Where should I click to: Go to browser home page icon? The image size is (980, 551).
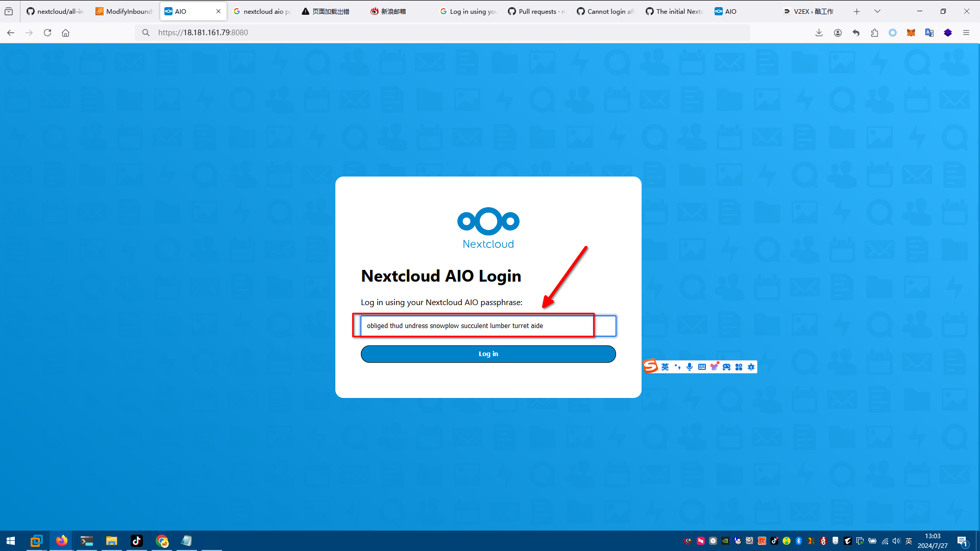[x=65, y=33]
